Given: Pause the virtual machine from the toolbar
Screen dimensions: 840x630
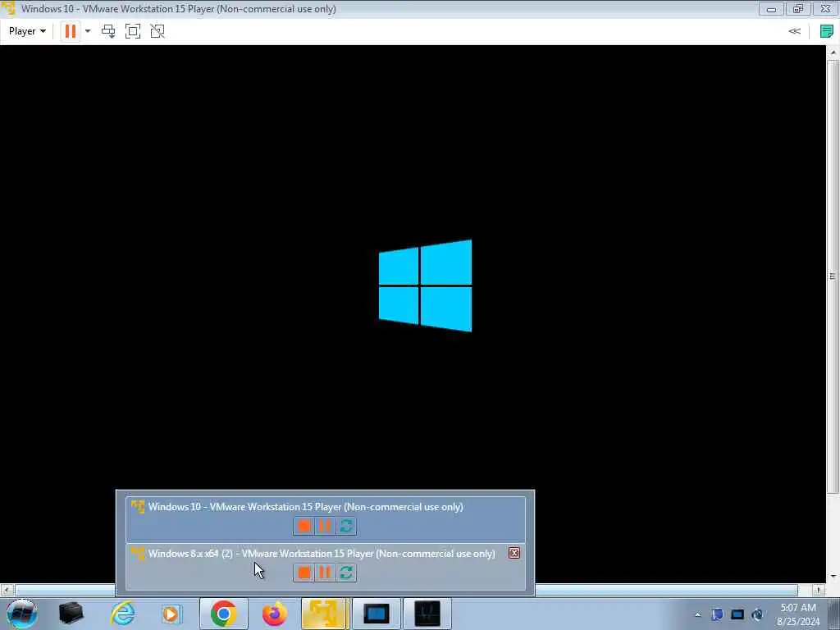Looking at the screenshot, I should pos(71,31).
